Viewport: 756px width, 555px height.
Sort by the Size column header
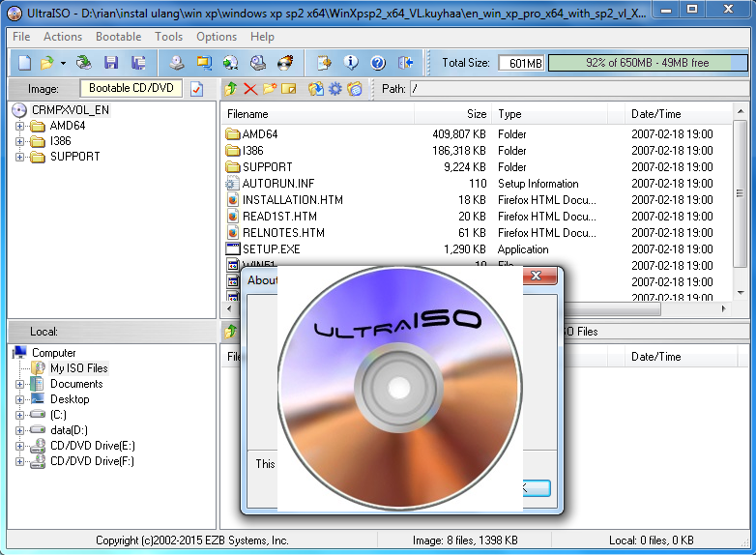pos(452,114)
